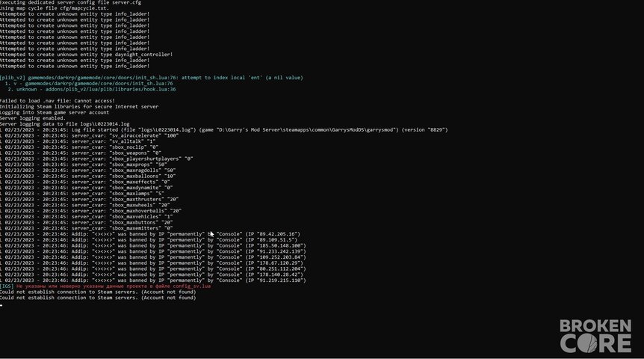Select the sv_airaccelerate "100" cvar line
Screen dimensions: 644x359
[89, 135]
